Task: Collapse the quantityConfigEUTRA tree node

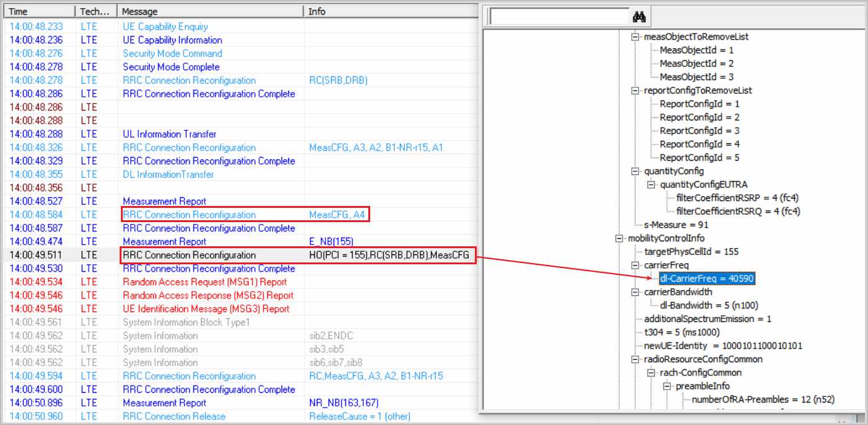Action: [x=651, y=184]
